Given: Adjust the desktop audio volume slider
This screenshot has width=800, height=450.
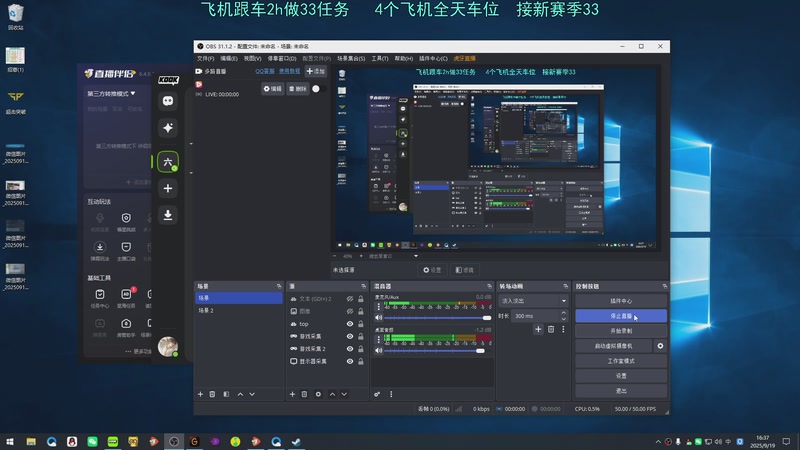Looking at the screenshot, I should pyautogui.click(x=437, y=351).
